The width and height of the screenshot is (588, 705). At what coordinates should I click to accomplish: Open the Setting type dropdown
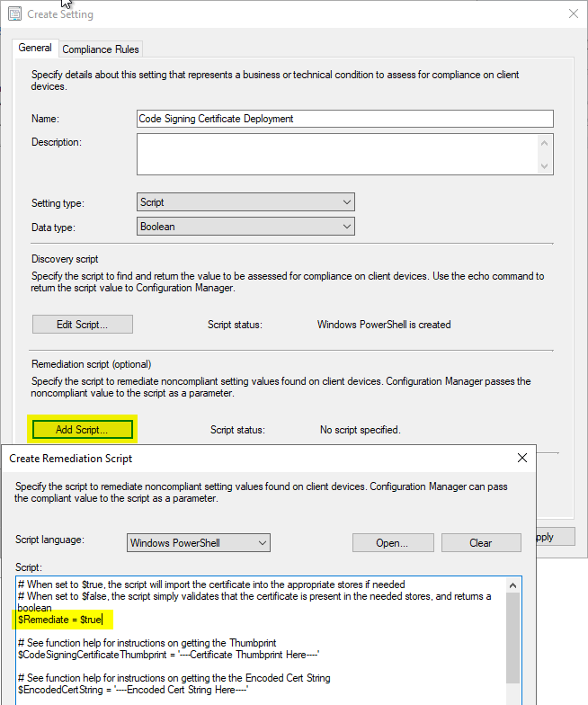(245, 202)
